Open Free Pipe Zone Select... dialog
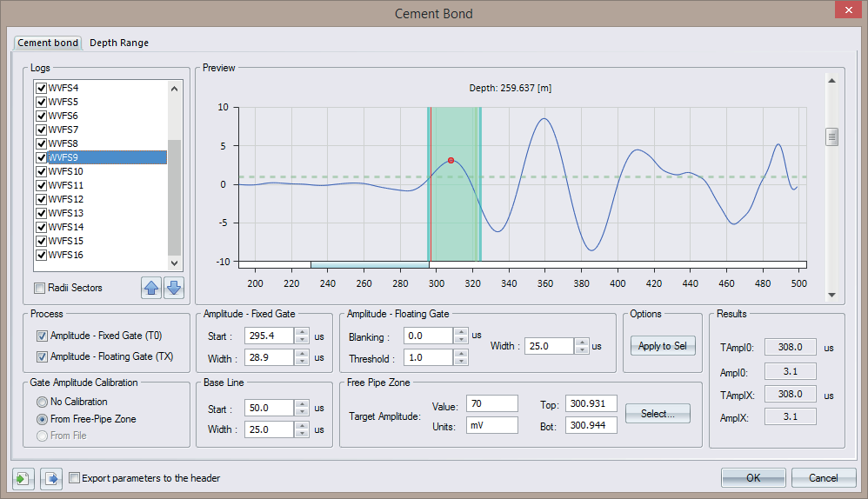 tap(658, 414)
